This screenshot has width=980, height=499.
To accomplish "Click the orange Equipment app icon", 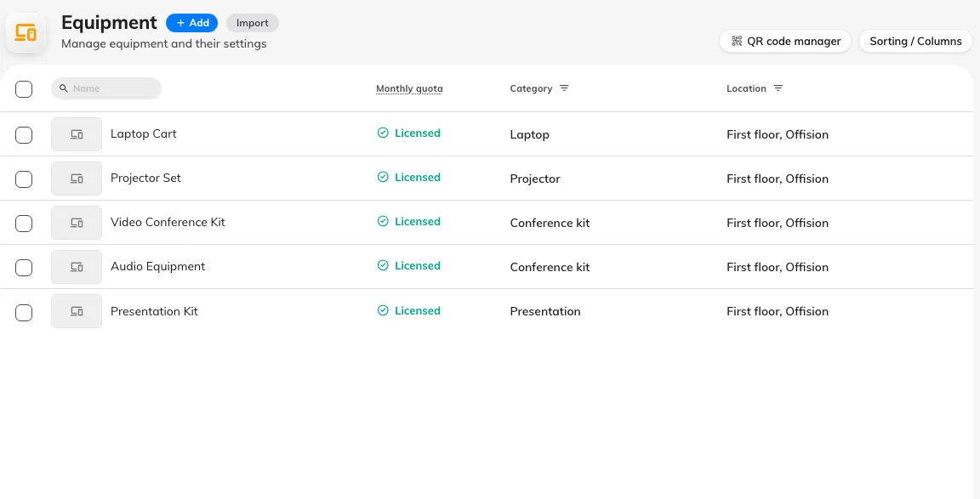I will (x=26, y=32).
